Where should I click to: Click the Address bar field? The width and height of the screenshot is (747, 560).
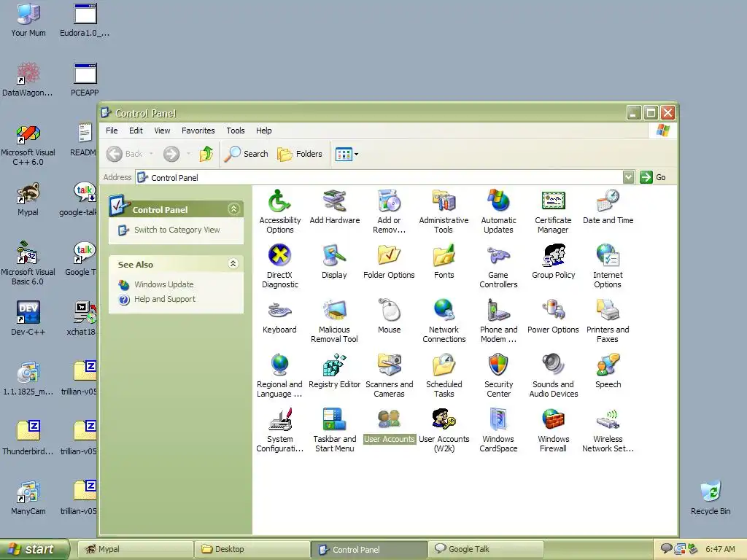379,177
